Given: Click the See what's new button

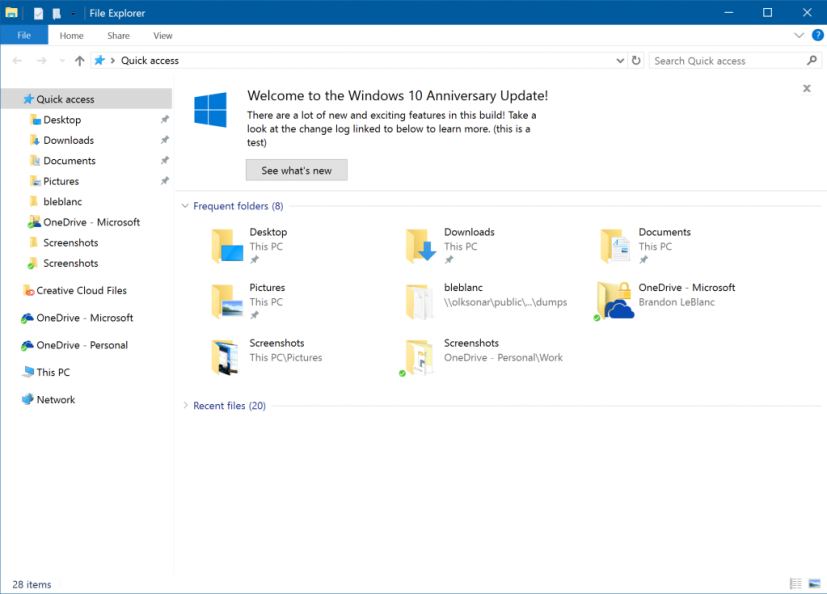Looking at the screenshot, I should 295,170.
